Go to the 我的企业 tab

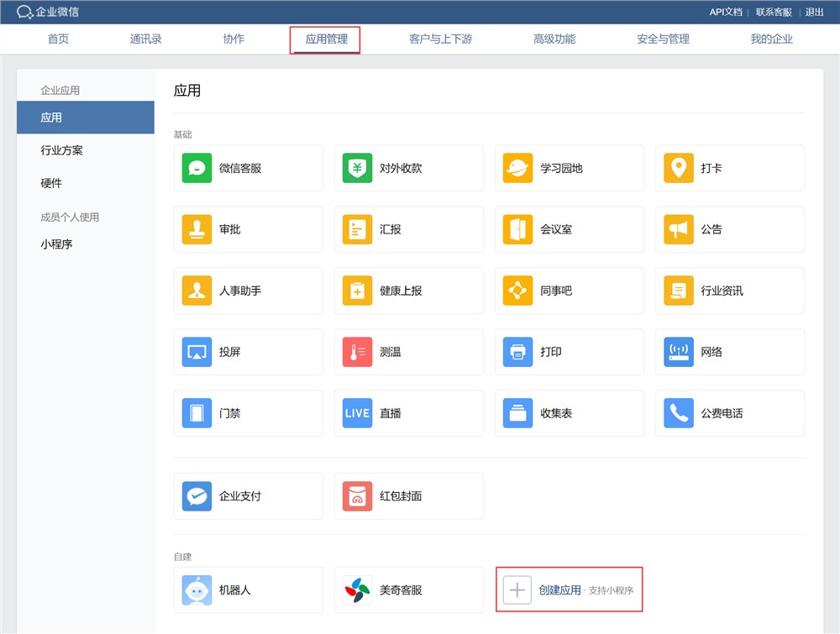(x=771, y=39)
